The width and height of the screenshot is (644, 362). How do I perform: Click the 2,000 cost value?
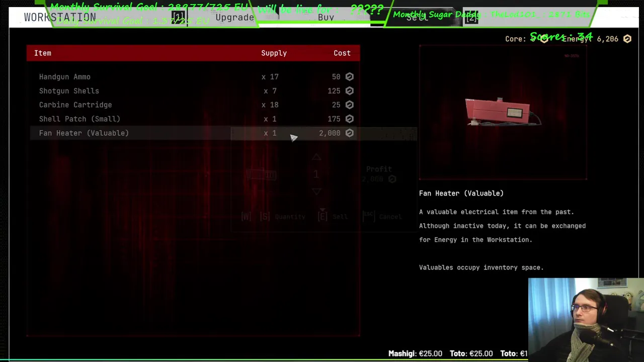point(330,133)
